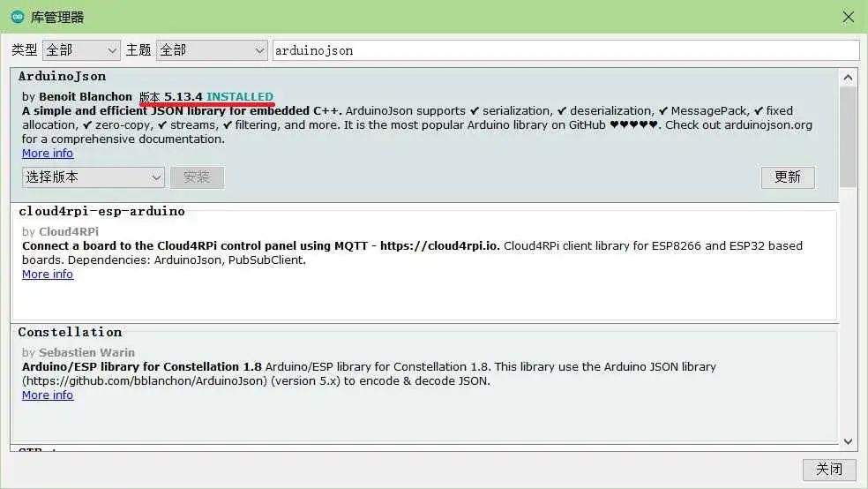This screenshot has height=489, width=868.
Task: Close the library manager window with X
Action: click(848, 17)
